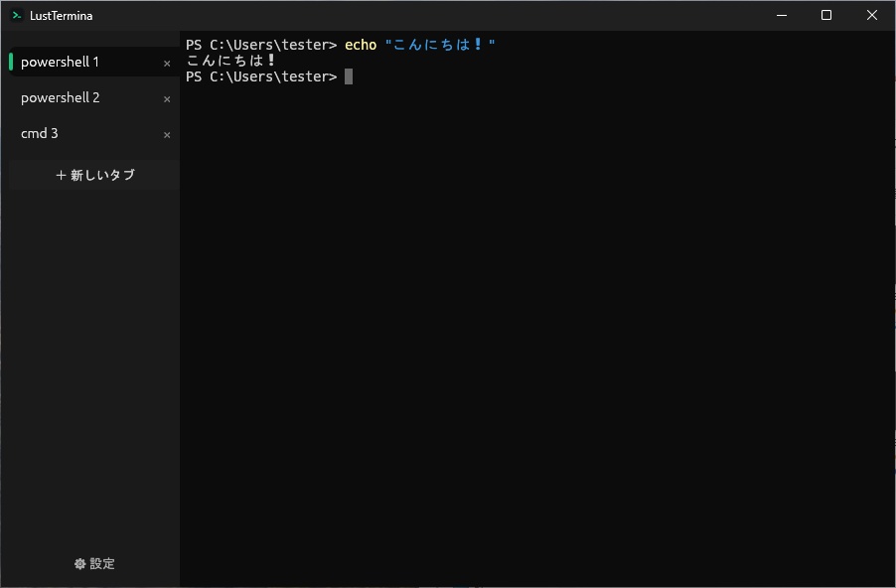Click the こんにちは！ output line

click(230, 60)
